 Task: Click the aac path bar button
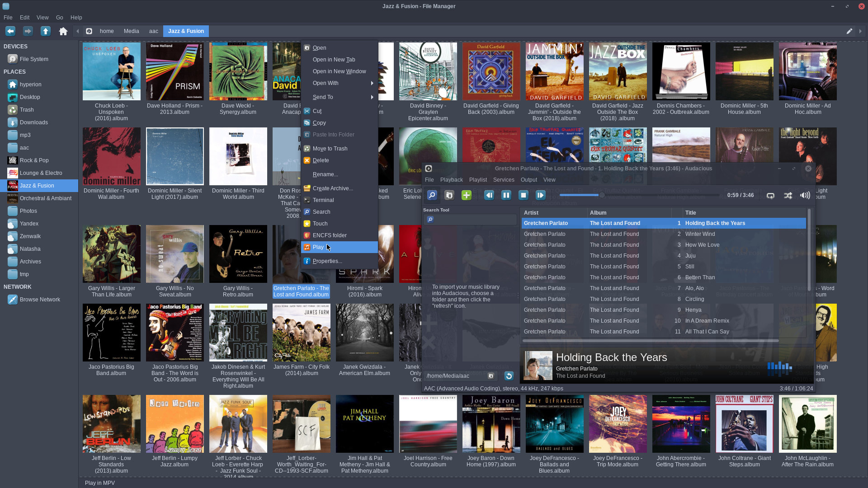pyautogui.click(x=154, y=31)
